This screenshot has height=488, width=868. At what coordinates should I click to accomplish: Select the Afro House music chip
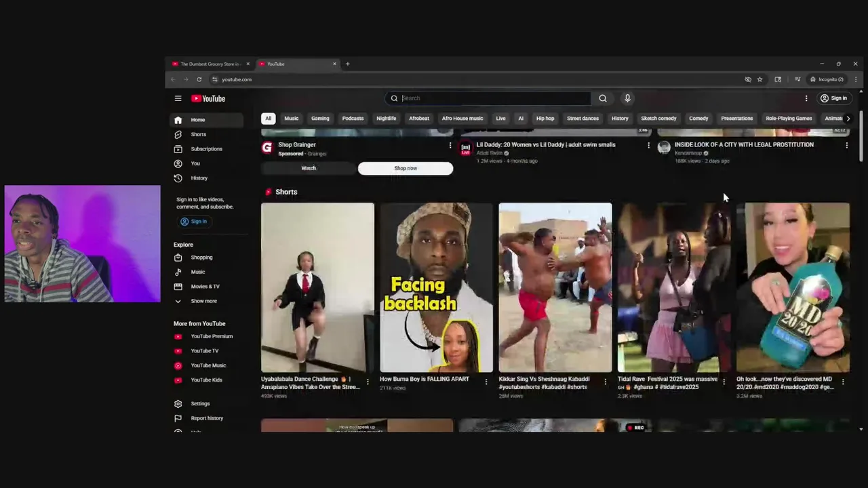[462, 119]
